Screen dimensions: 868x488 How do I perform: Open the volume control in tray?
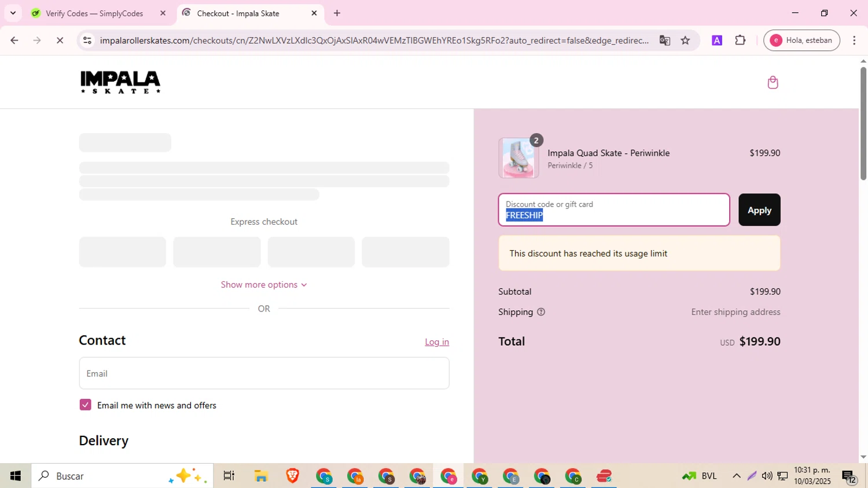(767, 476)
